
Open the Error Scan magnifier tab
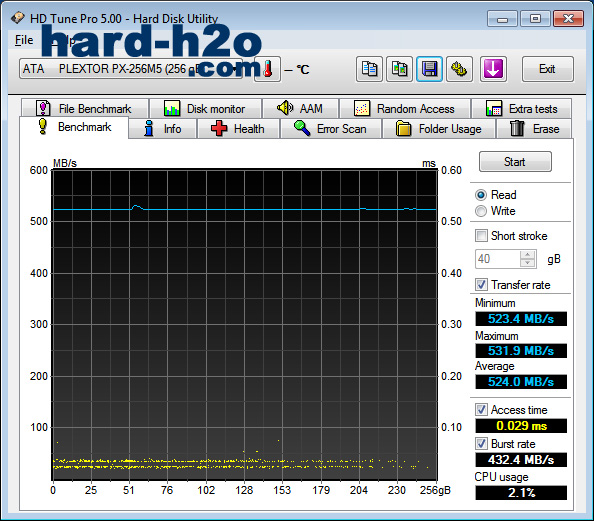tap(331, 129)
